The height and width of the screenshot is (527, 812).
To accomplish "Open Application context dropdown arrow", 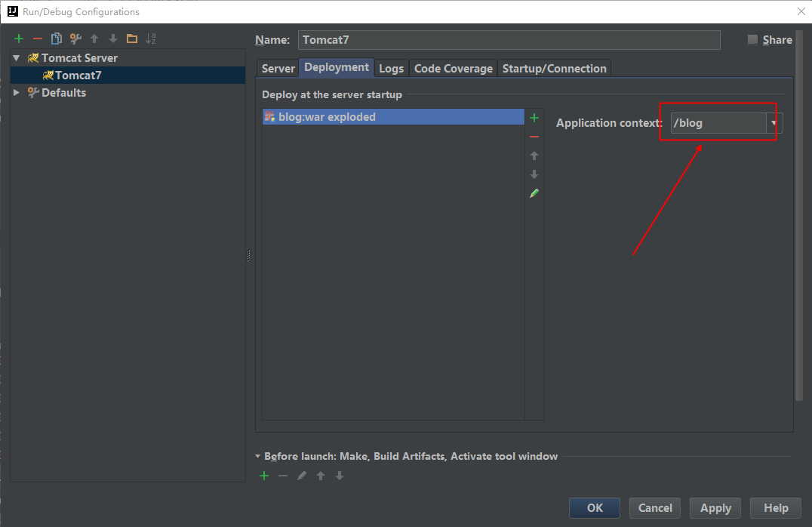I will tap(774, 123).
